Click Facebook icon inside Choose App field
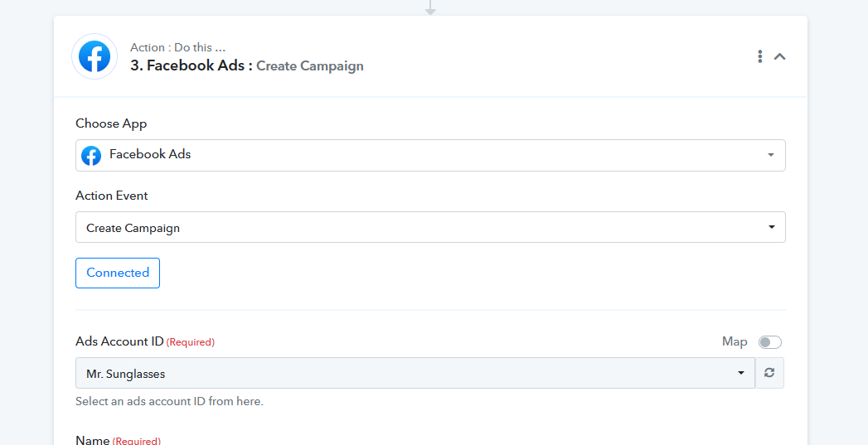Viewport: 868px width, 445px height. [x=91, y=156]
